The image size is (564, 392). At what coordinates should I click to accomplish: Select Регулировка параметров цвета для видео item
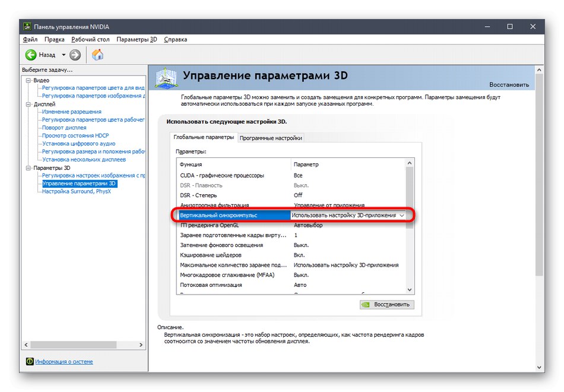tap(93, 88)
